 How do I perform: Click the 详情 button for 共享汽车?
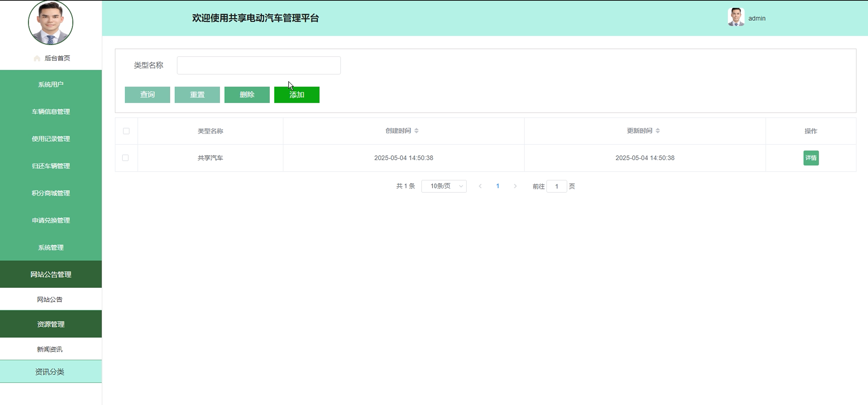(x=811, y=158)
